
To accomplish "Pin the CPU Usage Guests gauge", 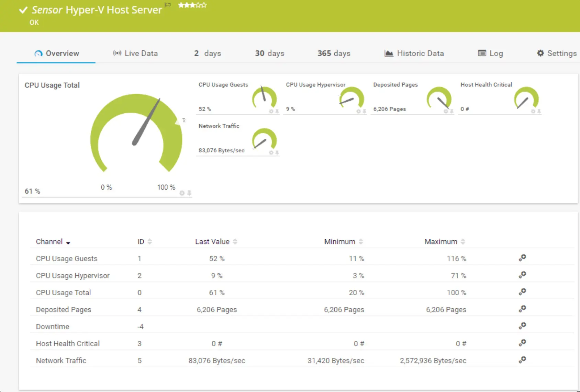I will [277, 111].
